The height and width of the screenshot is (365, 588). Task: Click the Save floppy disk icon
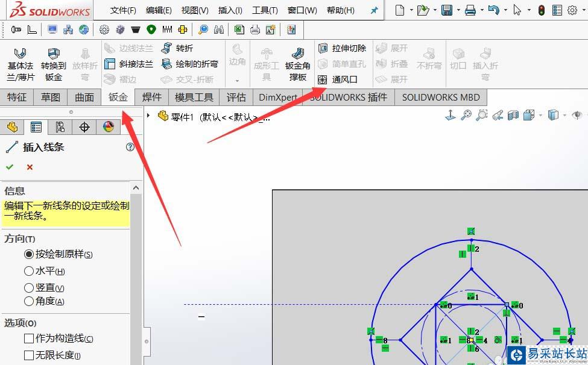point(447,10)
